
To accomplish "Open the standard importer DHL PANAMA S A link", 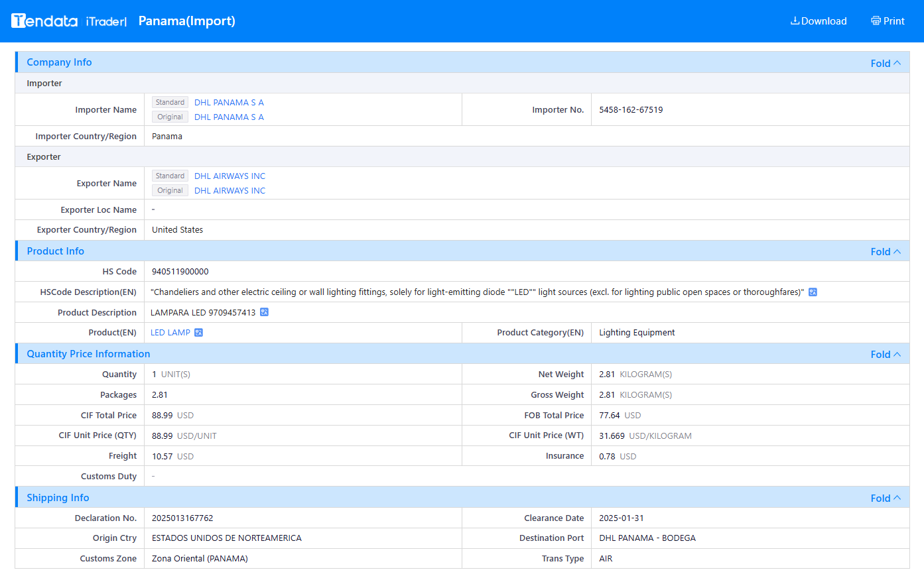I will [x=229, y=103].
